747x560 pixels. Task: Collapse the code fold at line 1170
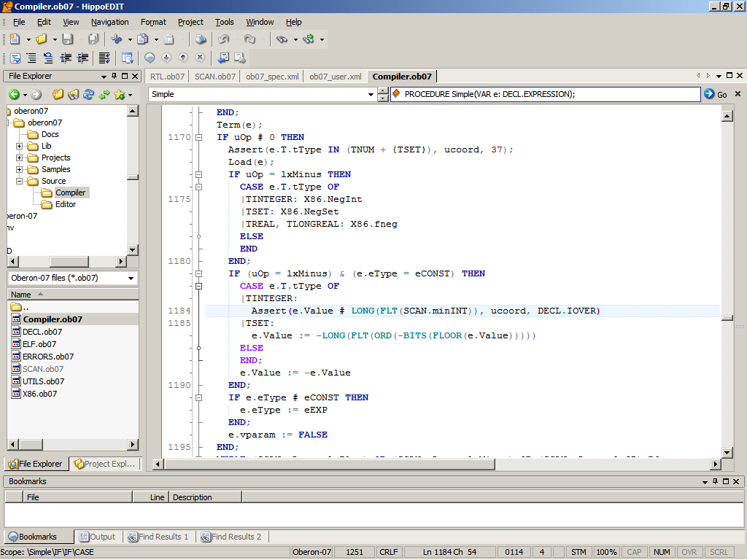(x=198, y=137)
